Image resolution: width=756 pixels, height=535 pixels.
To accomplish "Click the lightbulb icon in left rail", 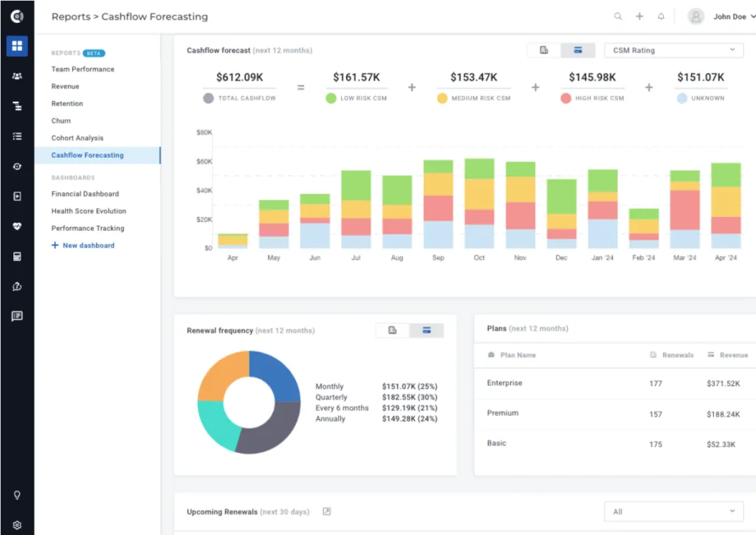I will tap(17, 495).
